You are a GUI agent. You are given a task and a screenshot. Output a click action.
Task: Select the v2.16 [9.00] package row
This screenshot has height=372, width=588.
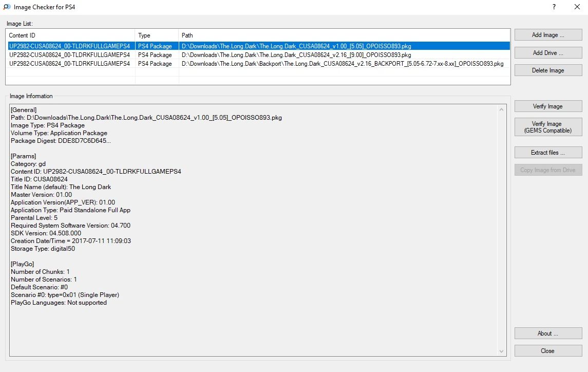click(258, 55)
